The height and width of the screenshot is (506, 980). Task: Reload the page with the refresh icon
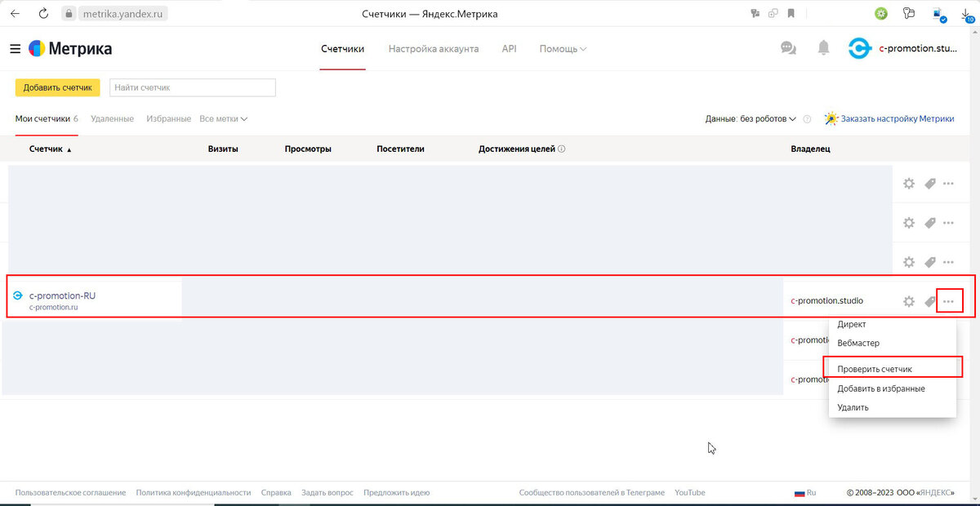click(x=43, y=14)
